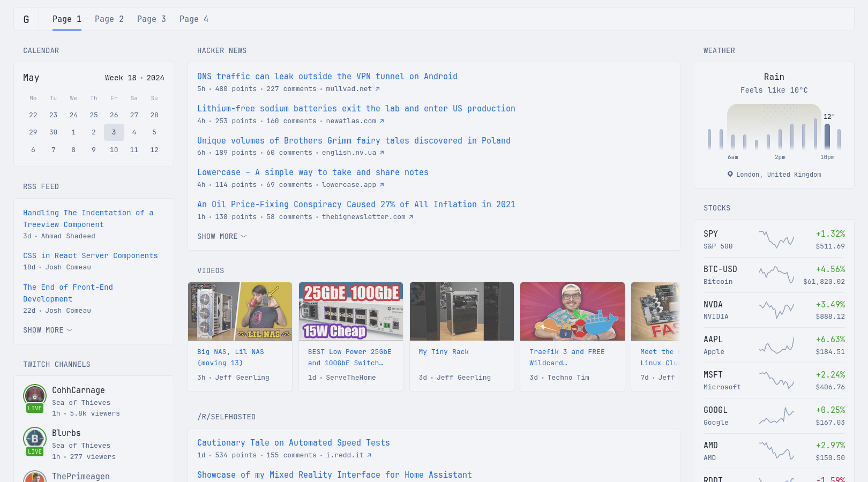Click CohhCarnage's channel avatar
The width and height of the screenshot is (868, 482).
(x=35, y=396)
